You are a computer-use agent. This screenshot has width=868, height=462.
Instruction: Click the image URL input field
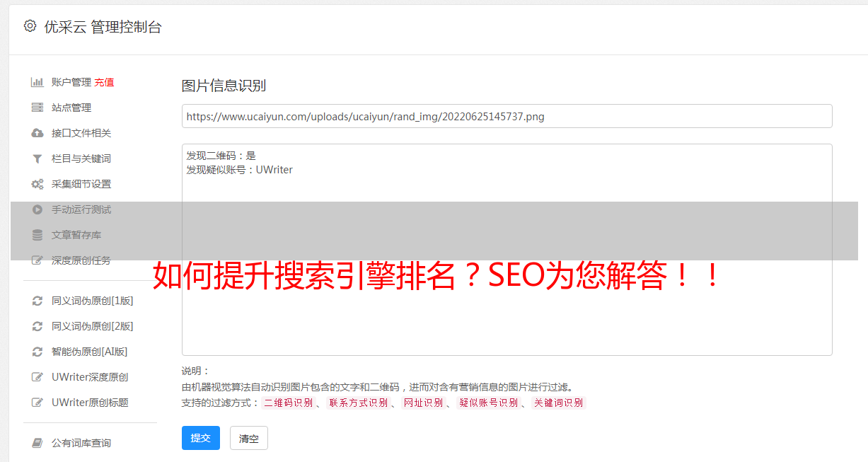click(x=507, y=116)
